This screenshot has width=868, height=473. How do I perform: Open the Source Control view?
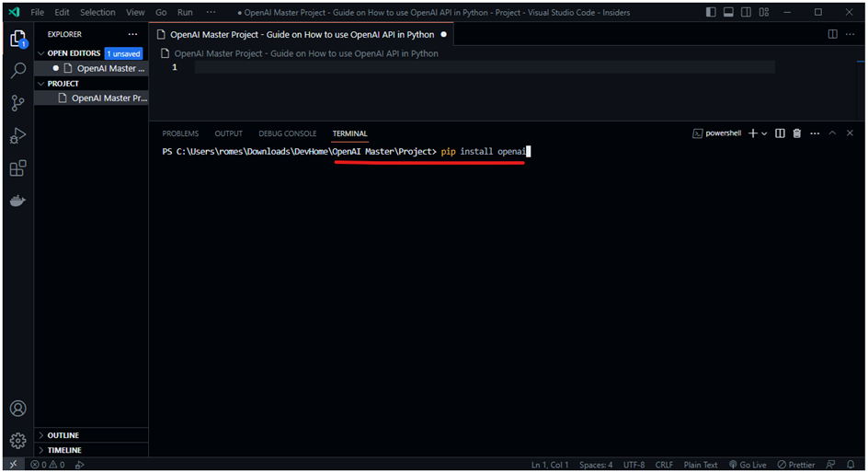[x=17, y=103]
